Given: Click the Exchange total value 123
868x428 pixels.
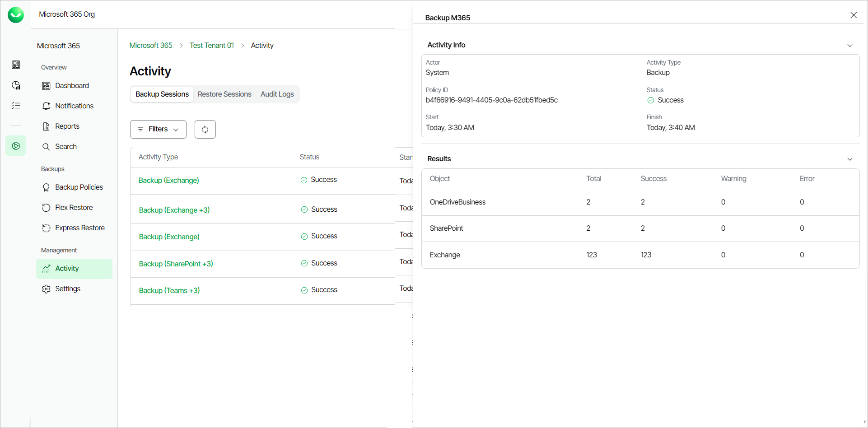Looking at the screenshot, I should (592, 255).
